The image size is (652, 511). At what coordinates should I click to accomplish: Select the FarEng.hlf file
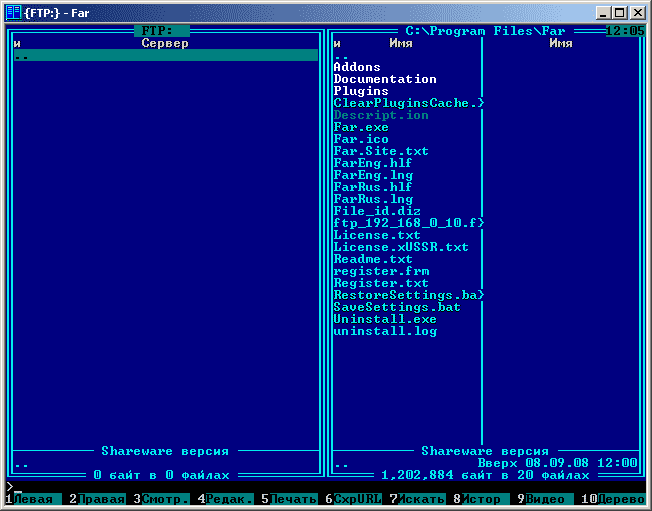[x=373, y=163]
